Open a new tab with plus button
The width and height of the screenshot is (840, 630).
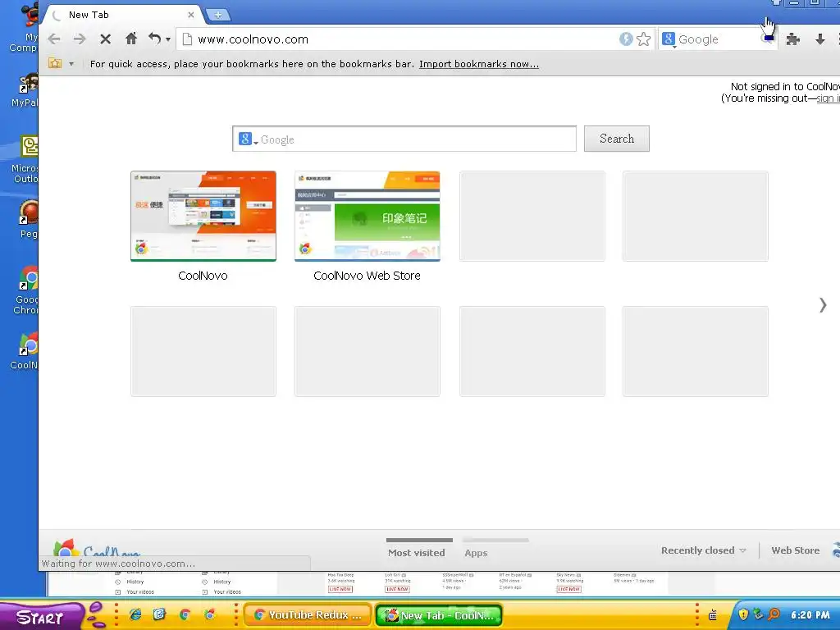[218, 15]
